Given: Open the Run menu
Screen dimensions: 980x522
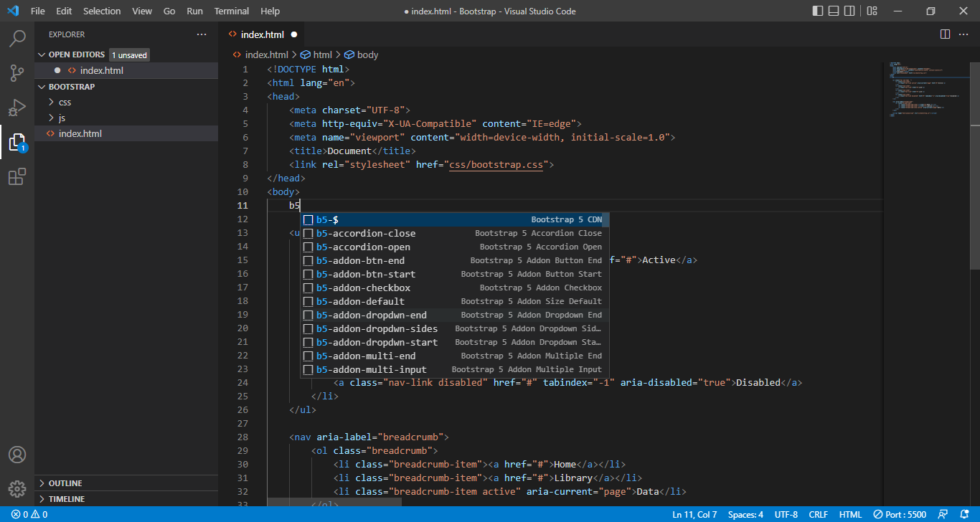Looking at the screenshot, I should pyautogui.click(x=194, y=11).
